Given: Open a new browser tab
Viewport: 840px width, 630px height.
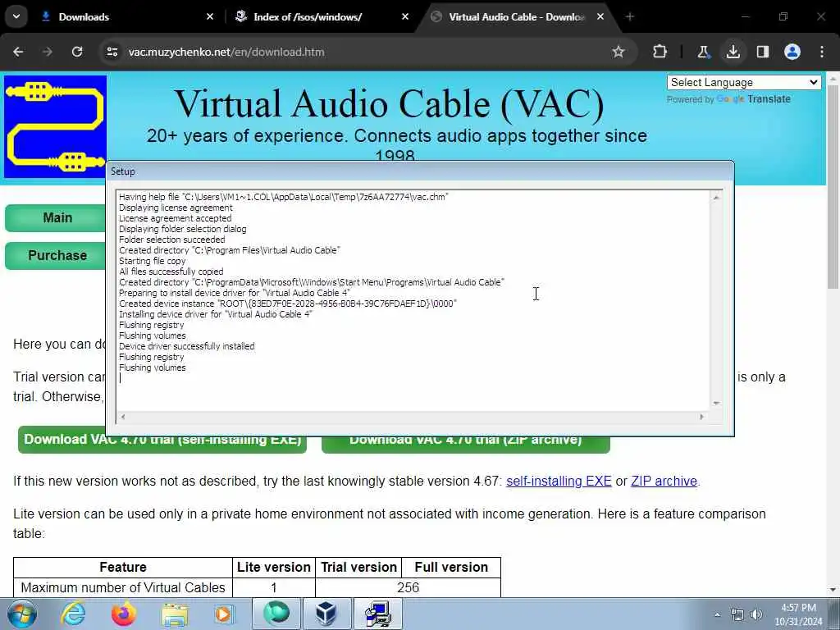Looking at the screenshot, I should pos(629,16).
